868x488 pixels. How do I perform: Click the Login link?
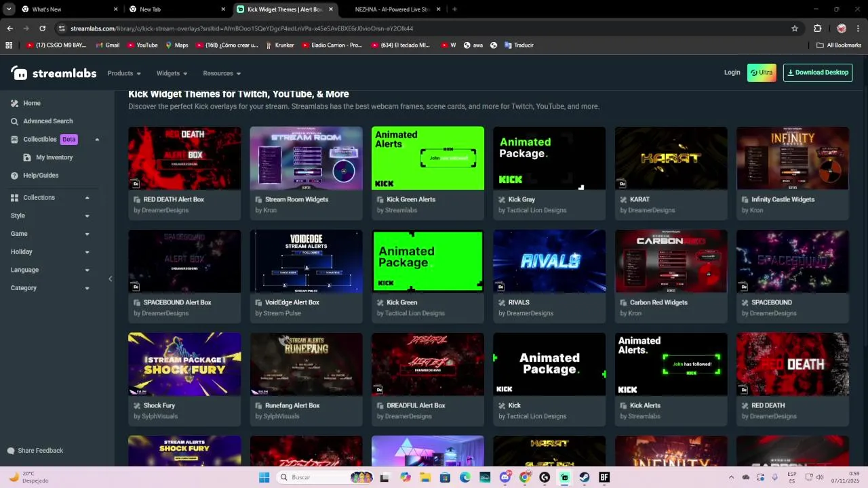tap(732, 73)
